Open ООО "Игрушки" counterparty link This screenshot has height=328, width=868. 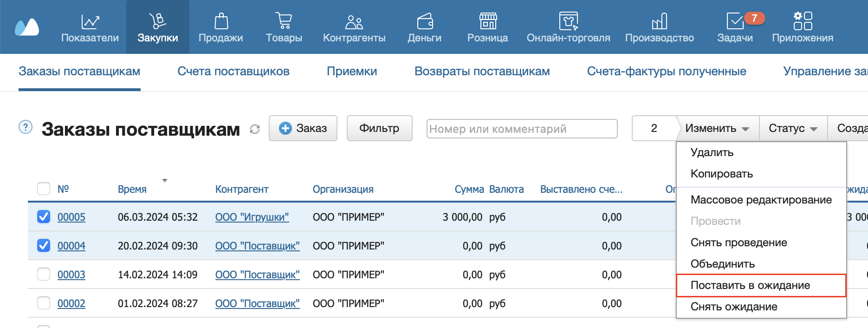[x=252, y=217]
